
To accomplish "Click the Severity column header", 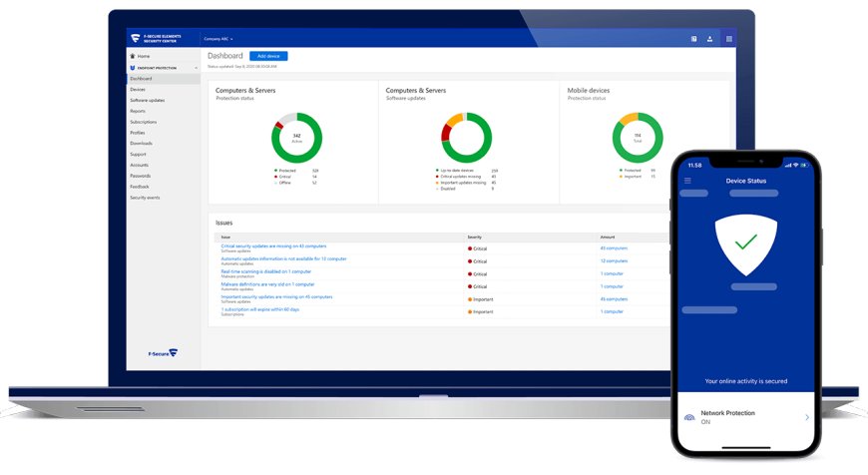I will [x=475, y=237].
